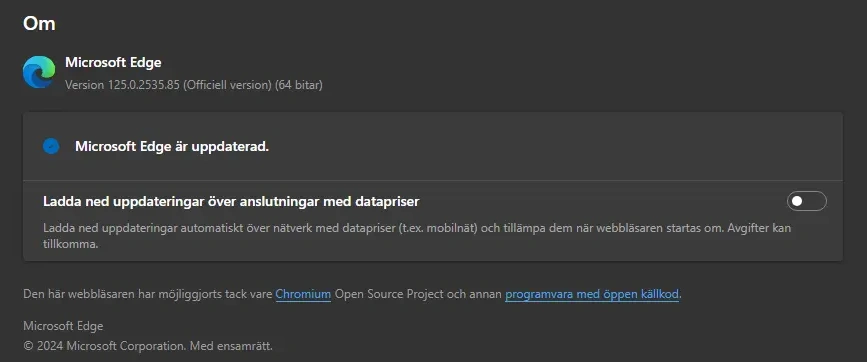Click the '(t.ex. mobilnät)' description text

coord(438,228)
